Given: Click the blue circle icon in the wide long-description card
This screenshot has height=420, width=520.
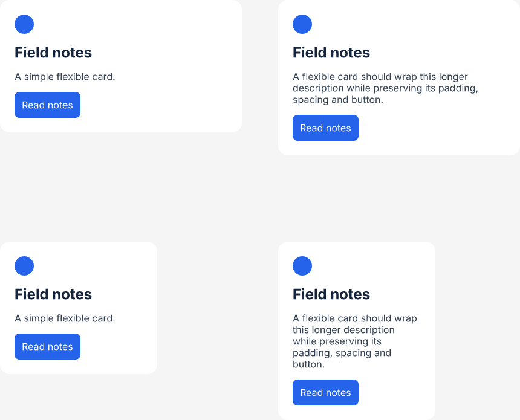Looking at the screenshot, I should click(x=302, y=24).
